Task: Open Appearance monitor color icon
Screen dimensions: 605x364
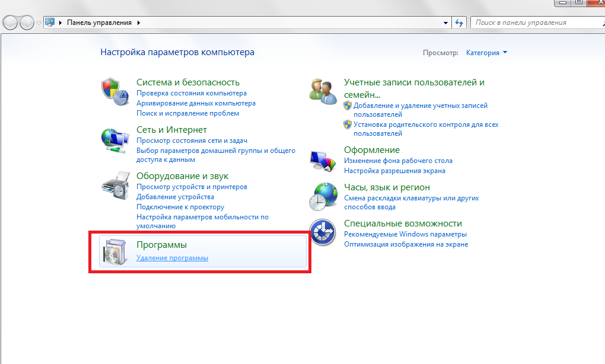Action: point(323,161)
